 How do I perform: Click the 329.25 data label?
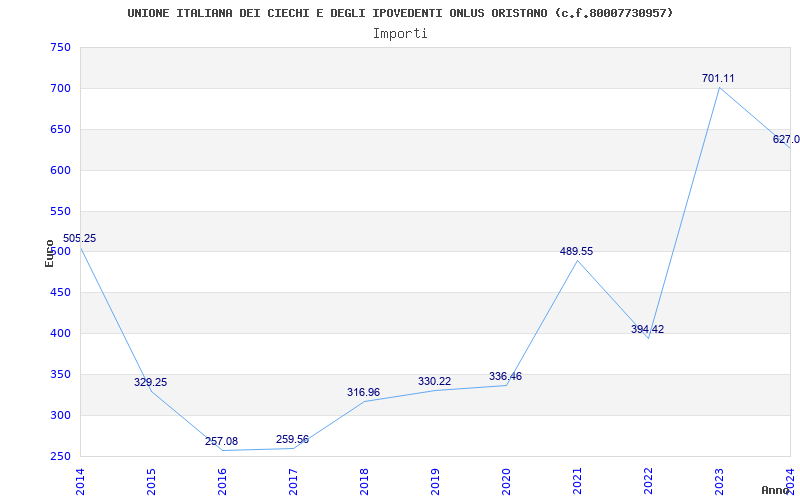[x=150, y=382]
